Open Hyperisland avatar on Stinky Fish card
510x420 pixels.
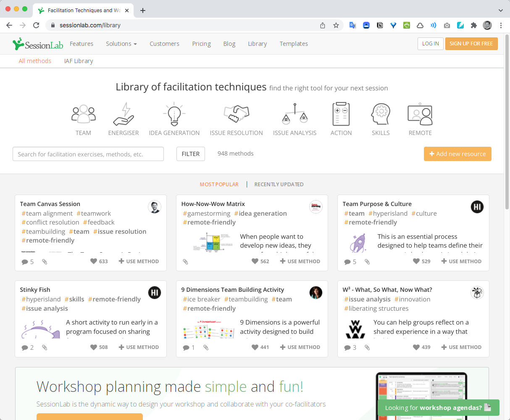click(x=155, y=293)
